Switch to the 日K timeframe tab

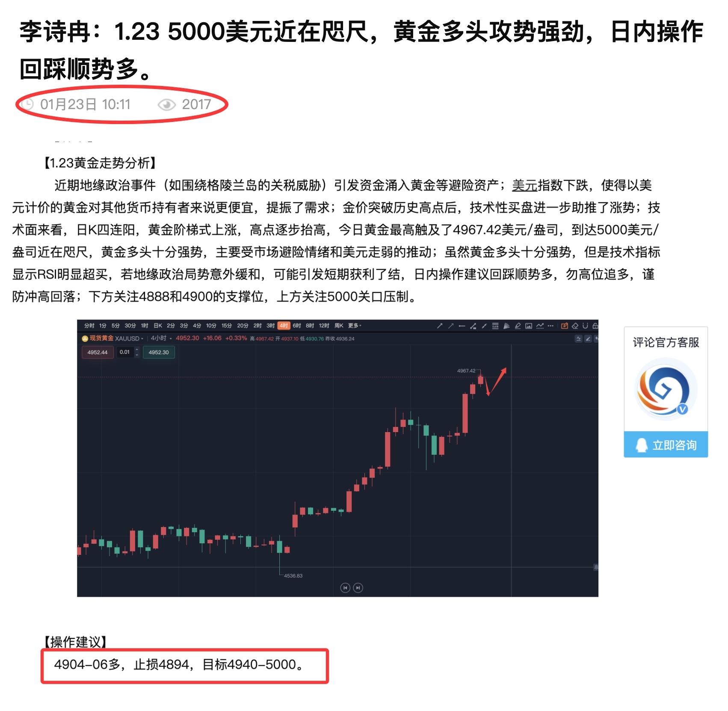158,326
